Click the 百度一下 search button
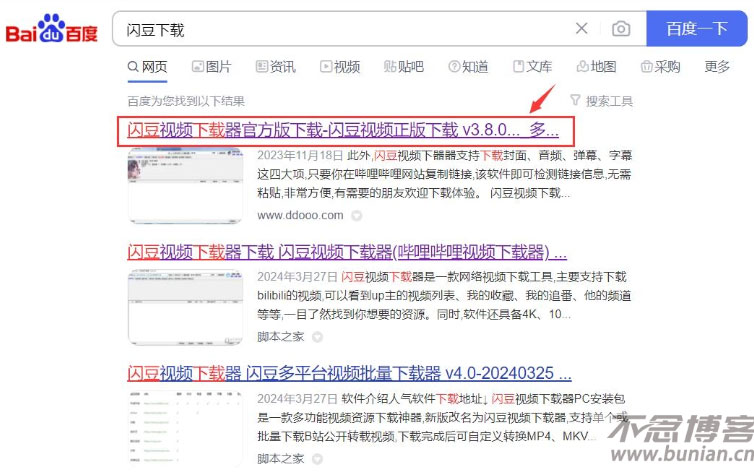754x474 pixels. (696, 29)
